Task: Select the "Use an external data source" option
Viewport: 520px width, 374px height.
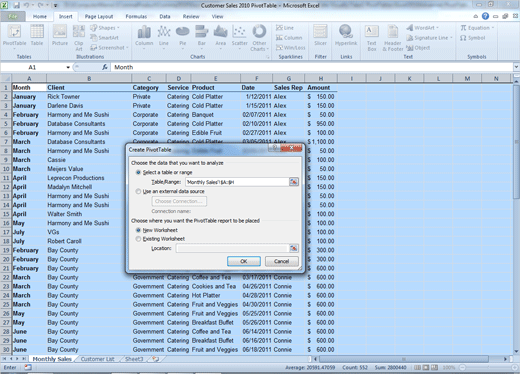Action: 138,191
